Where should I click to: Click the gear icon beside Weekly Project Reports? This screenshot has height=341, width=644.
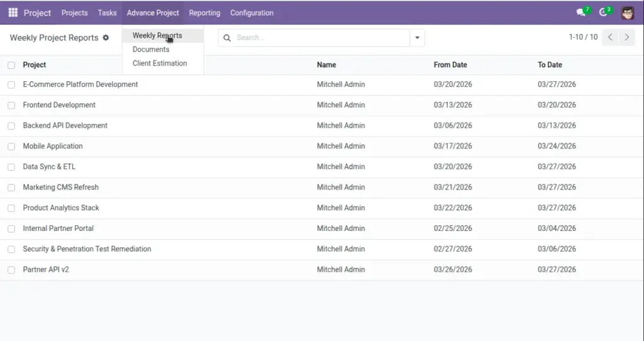106,38
